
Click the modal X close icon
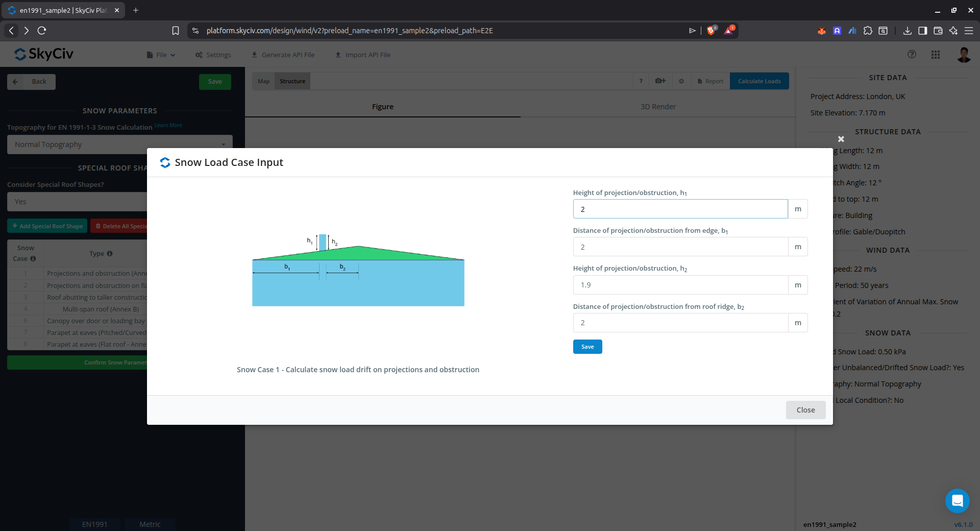841,139
